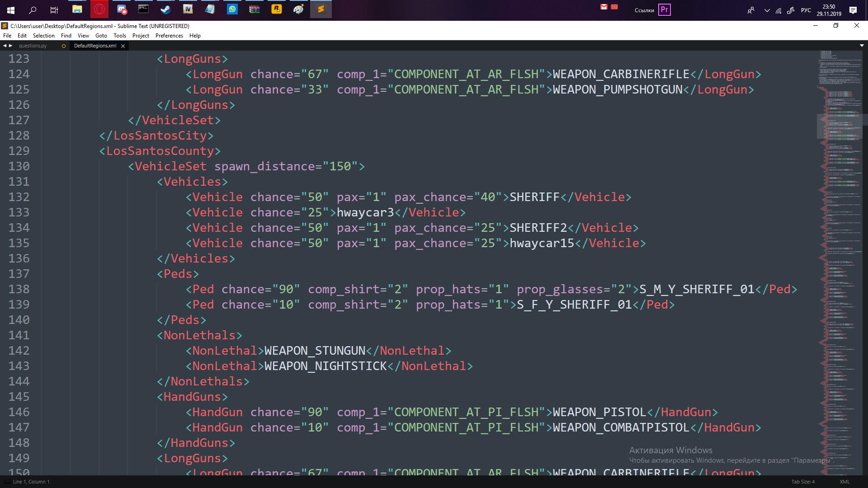868x488 pixels.
Task: Open Rockstar Games Launcher icon
Action: 276,9
